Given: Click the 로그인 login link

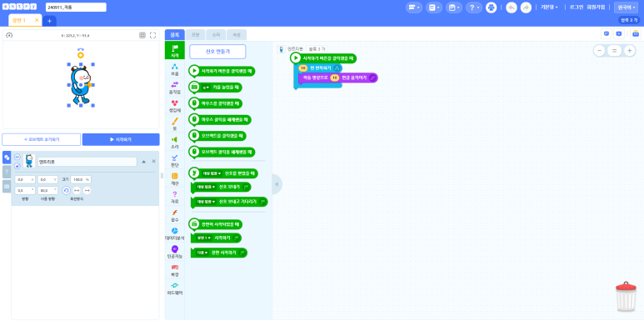Looking at the screenshot, I should coord(577,8).
